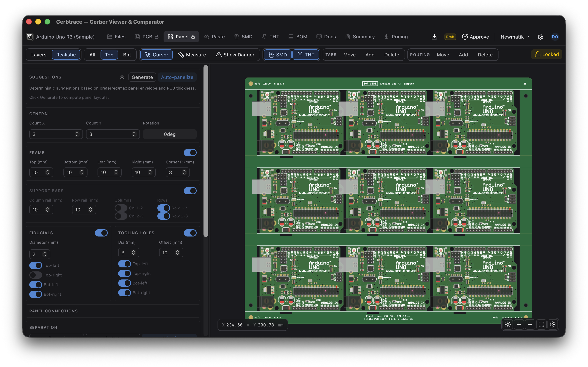Click the DO user avatar
Screen dimensions: 588x367
pyautogui.click(x=555, y=37)
